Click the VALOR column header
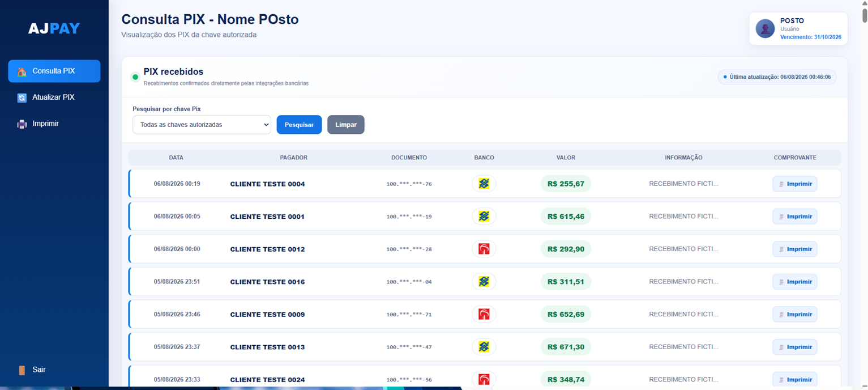Viewport: 868px width, 390px height. coord(566,158)
